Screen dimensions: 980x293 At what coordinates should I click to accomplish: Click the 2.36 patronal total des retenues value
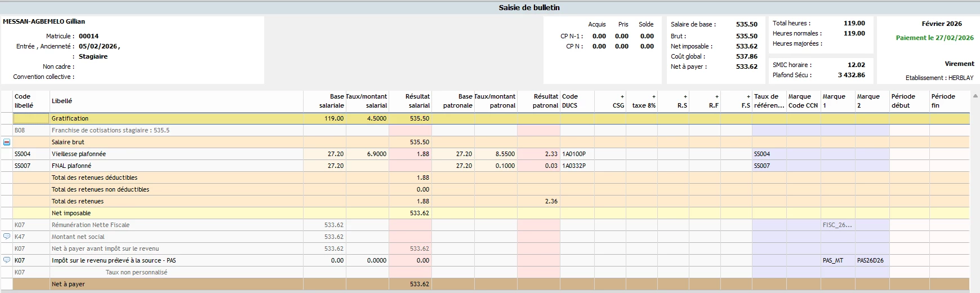[x=538, y=201]
